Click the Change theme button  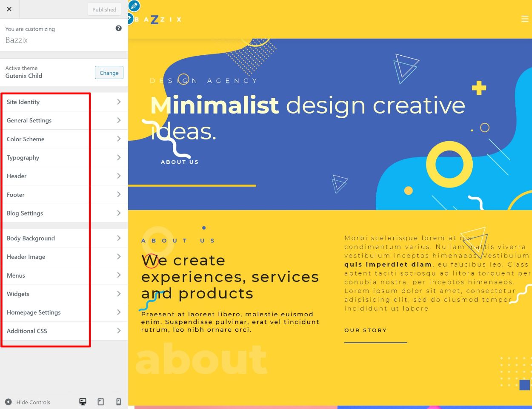pyautogui.click(x=109, y=73)
